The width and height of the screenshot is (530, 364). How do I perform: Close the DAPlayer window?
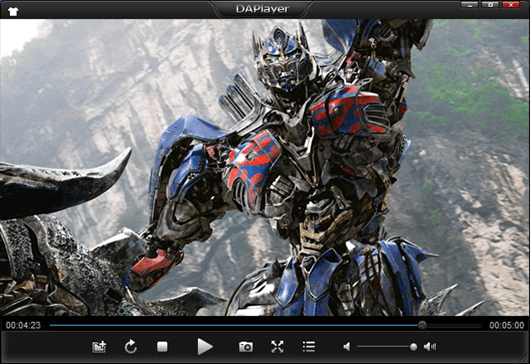[x=511, y=5]
